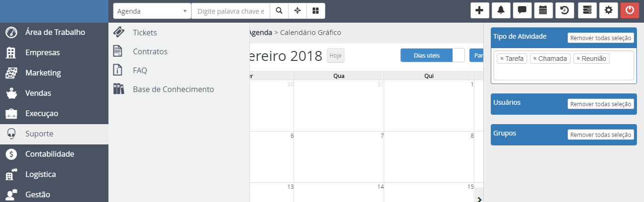Open the history clock icon
Viewport: 644px width, 202px height.
point(564,11)
